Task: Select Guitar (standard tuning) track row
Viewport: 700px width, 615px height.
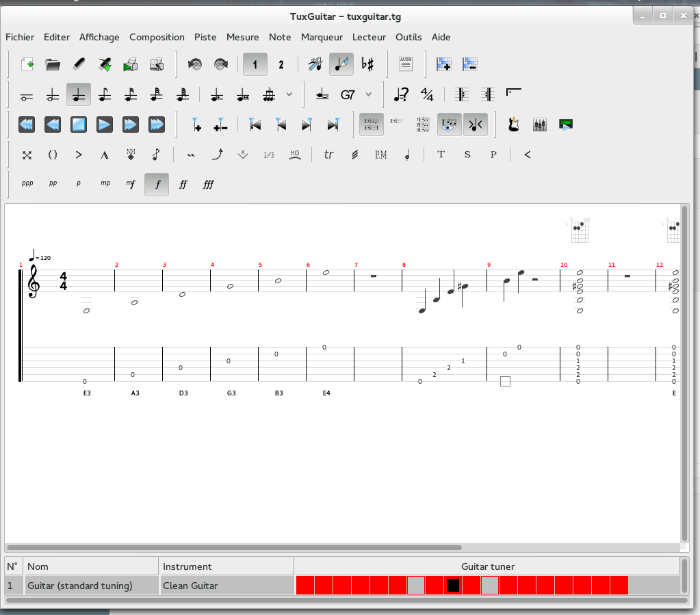Action: point(148,586)
